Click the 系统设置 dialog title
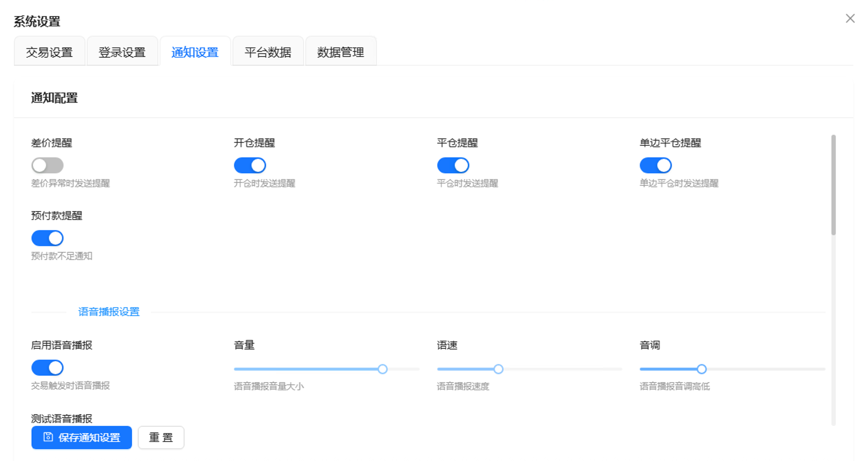 click(x=37, y=21)
